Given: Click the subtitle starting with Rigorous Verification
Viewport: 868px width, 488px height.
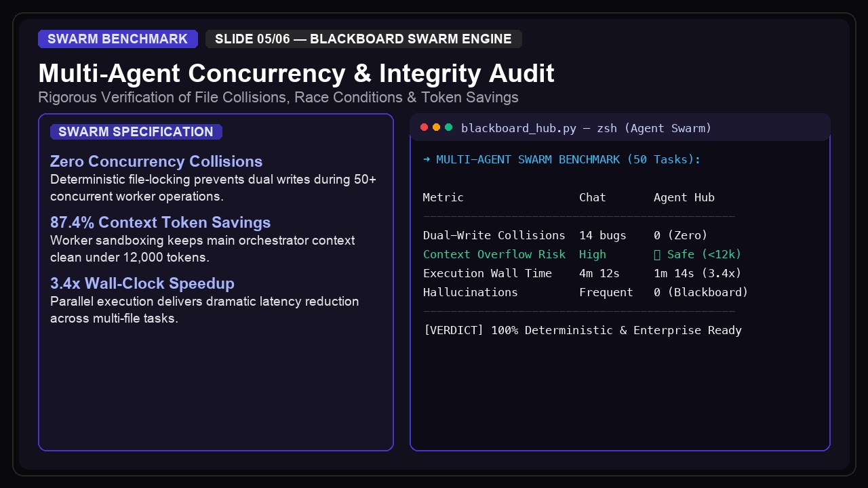Looking at the screenshot, I should [278, 97].
